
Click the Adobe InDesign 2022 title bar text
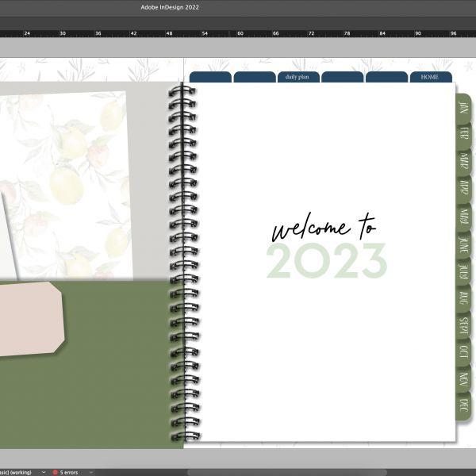pyautogui.click(x=170, y=7)
